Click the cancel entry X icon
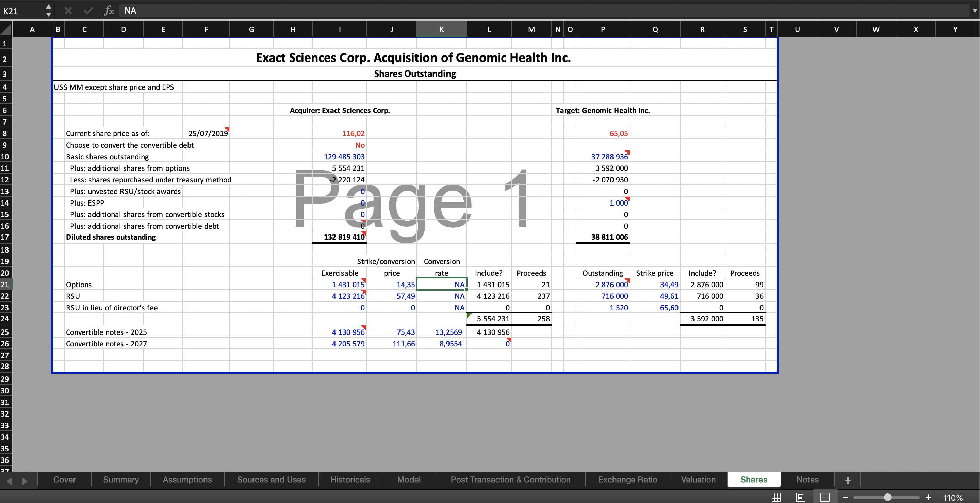The image size is (980, 503). (68, 11)
